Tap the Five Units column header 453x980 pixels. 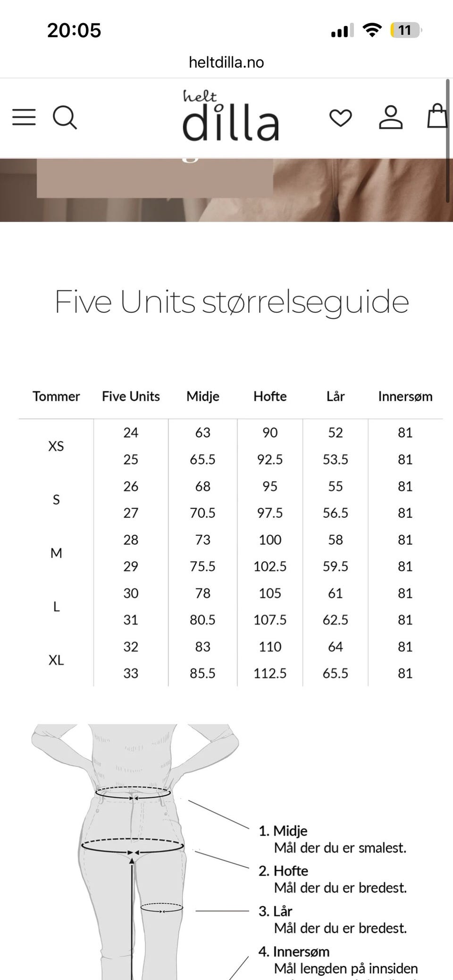(131, 396)
